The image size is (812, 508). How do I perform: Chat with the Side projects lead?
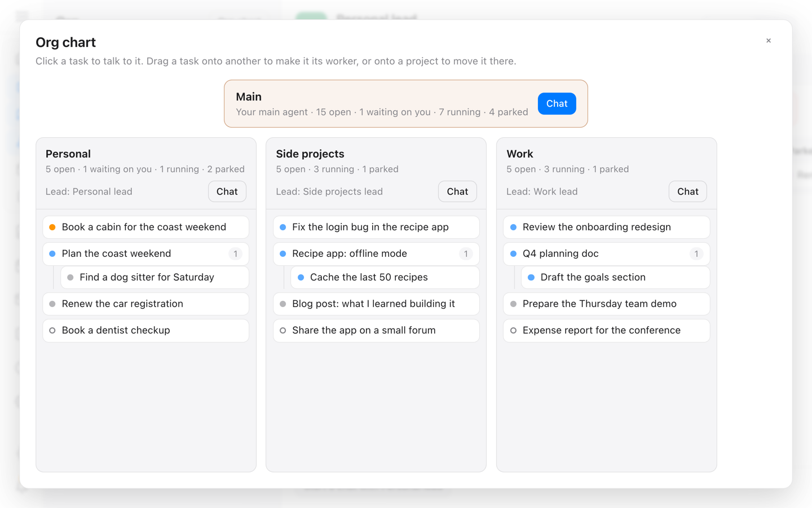pos(457,191)
